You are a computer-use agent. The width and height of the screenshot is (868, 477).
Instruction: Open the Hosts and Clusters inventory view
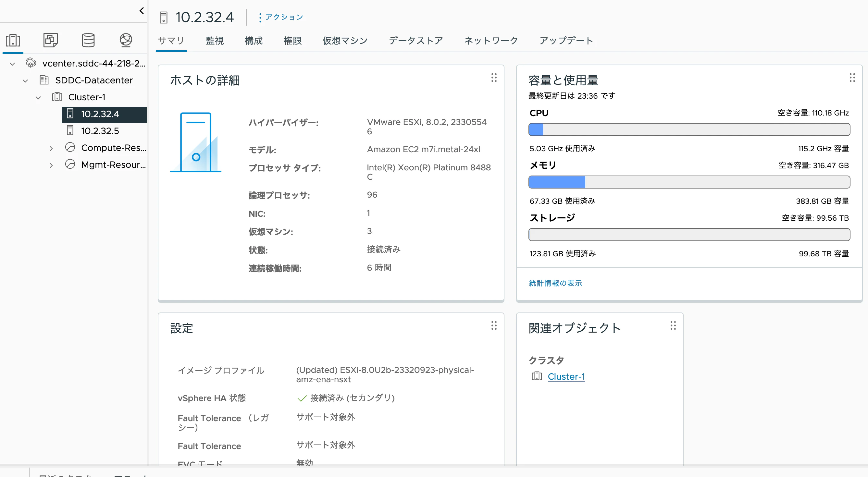point(13,41)
